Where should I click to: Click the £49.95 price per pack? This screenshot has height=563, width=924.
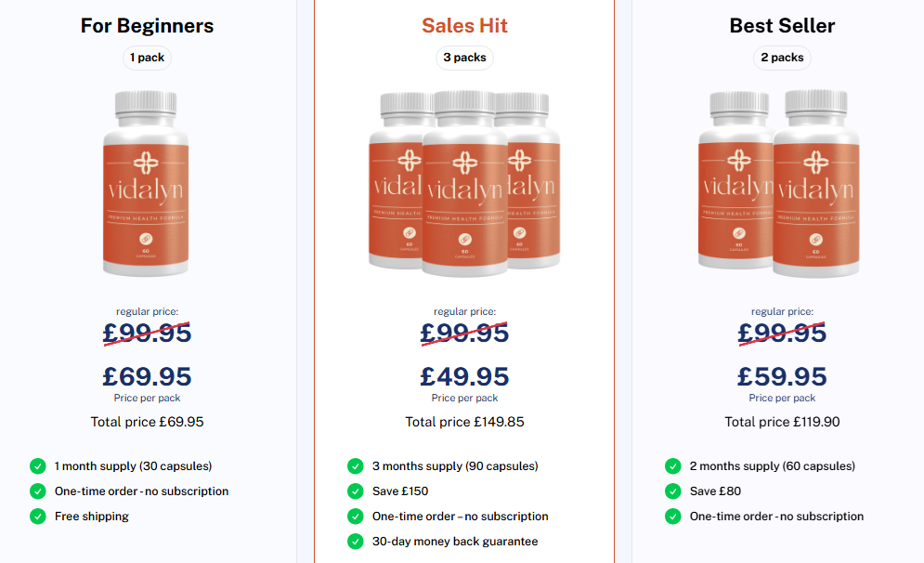point(464,376)
